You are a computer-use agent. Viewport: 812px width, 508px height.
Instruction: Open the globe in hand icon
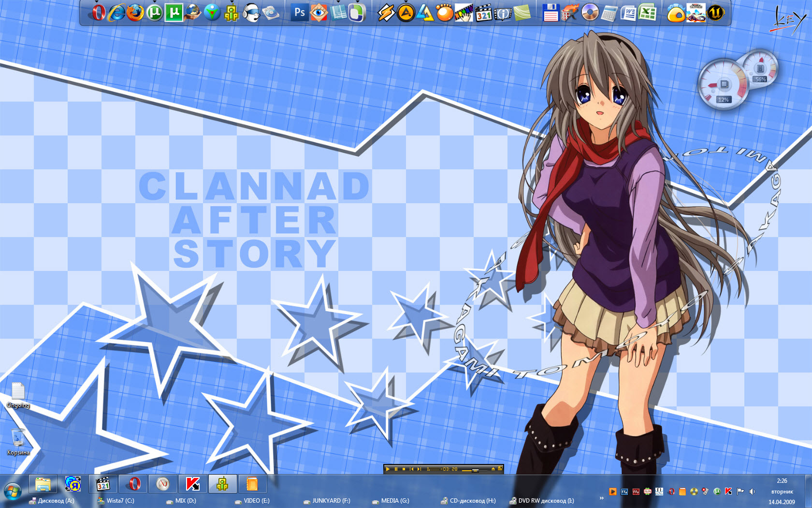click(193, 13)
